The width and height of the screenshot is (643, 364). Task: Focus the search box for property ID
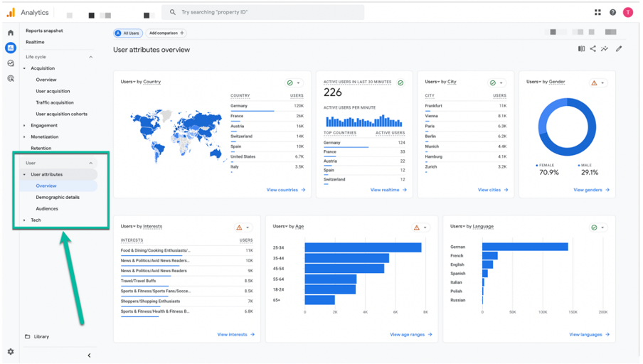pyautogui.click(x=263, y=12)
